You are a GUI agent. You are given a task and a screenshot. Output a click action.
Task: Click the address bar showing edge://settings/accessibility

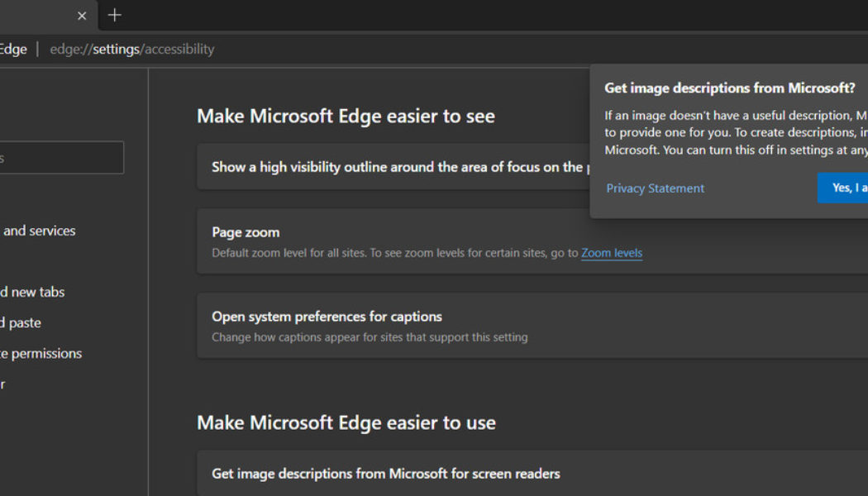(x=132, y=49)
